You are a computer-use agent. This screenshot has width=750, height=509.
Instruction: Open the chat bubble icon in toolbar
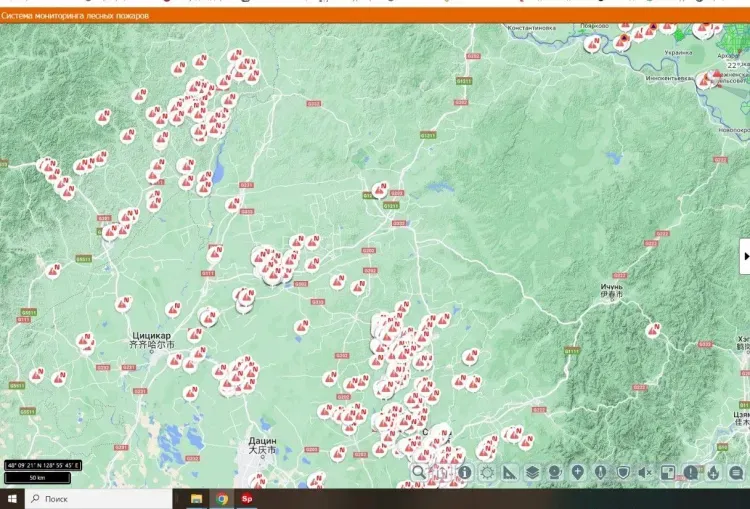click(736, 472)
